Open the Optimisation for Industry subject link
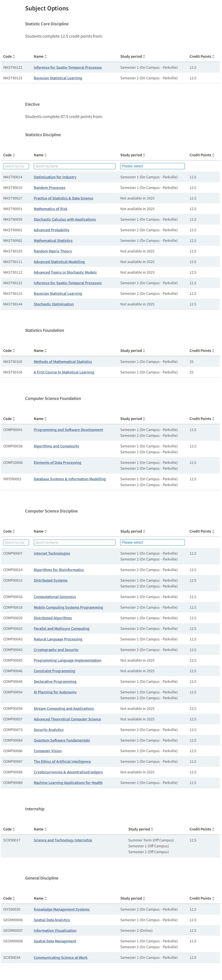 (x=55, y=177)
